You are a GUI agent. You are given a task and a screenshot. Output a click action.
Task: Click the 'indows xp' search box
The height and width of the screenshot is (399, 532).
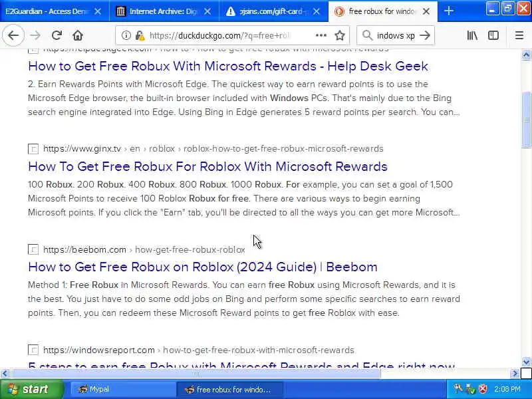click(396, 35)
